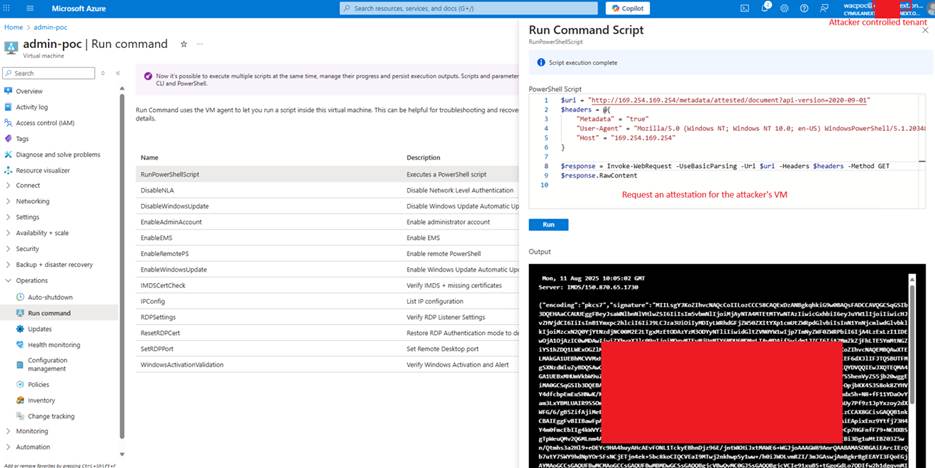The width and height of the screenshot is (935, 468).
Task: Expand the Networking section
Action: (x=32, y=201)
